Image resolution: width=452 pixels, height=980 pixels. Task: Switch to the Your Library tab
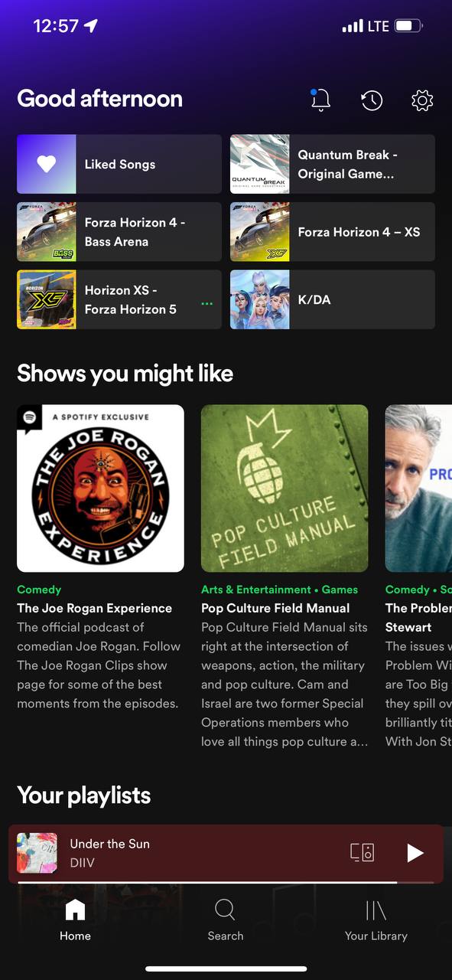point(376,920)
